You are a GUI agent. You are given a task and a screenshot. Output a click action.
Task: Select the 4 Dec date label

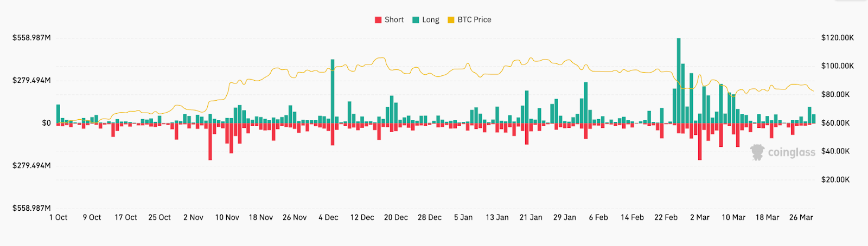[x=328, y=217]
